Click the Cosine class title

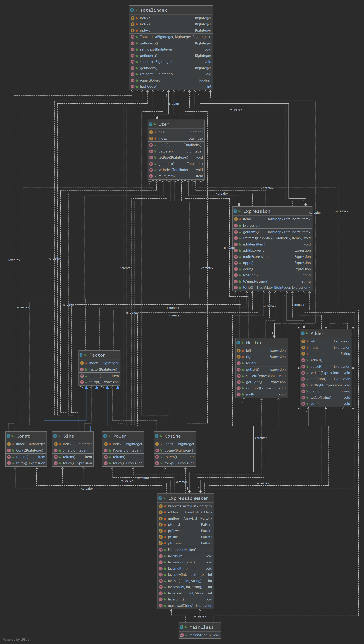(172, 436)
